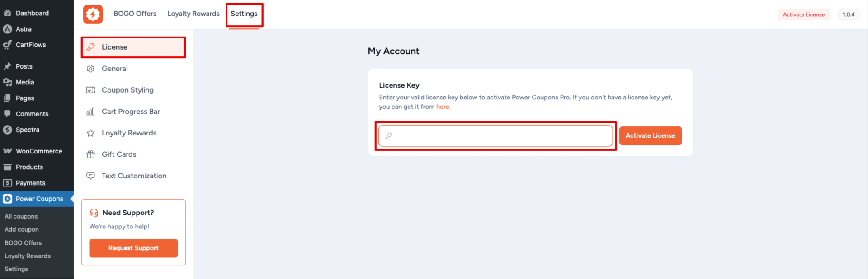Click the Astra icon in sidebar
Screen dimensions: 868x279
coord(7,29)
